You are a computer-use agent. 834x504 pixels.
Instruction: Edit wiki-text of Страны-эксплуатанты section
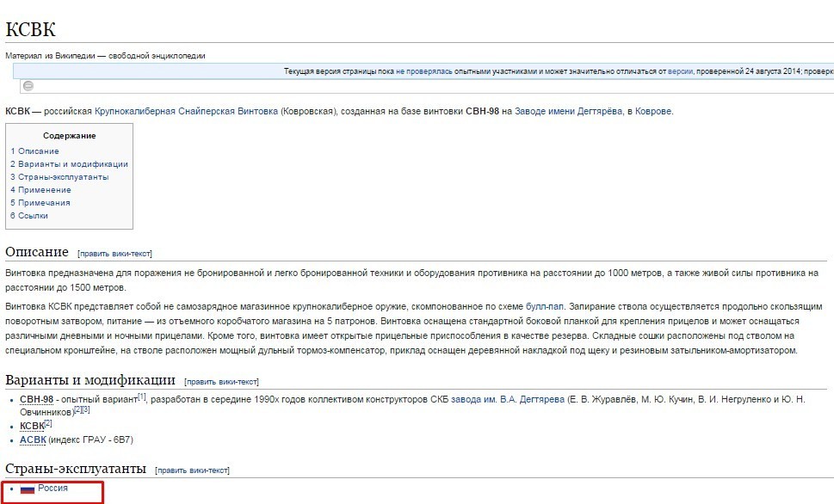click(192, 470)
